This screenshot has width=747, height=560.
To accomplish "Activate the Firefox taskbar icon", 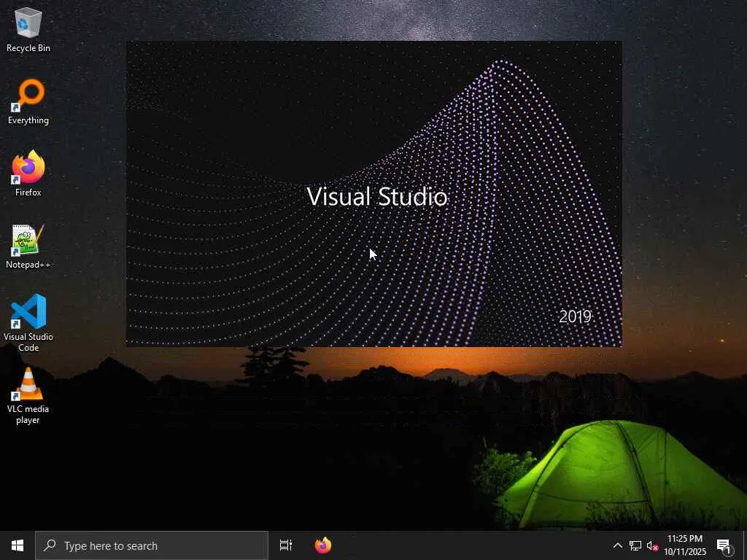I will pos(323,545).
